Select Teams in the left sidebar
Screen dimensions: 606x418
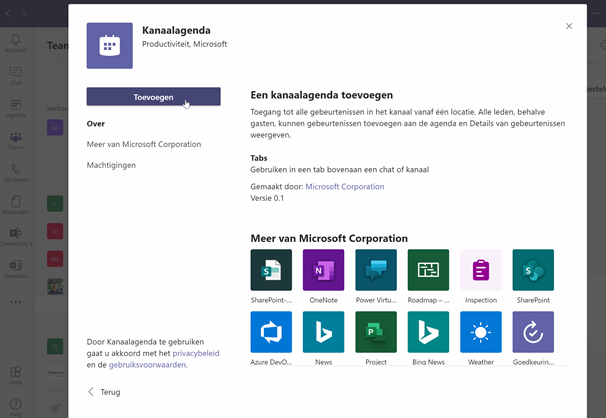15,141
